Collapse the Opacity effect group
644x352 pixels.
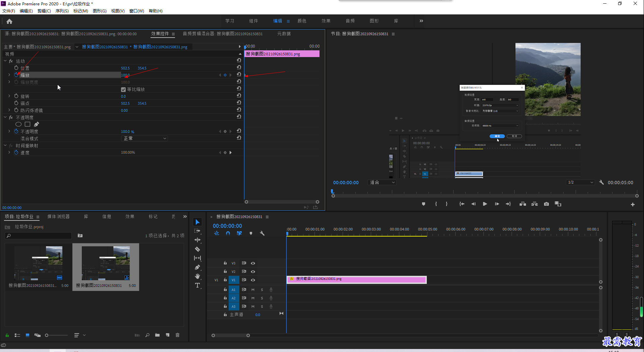click(5, 117)
